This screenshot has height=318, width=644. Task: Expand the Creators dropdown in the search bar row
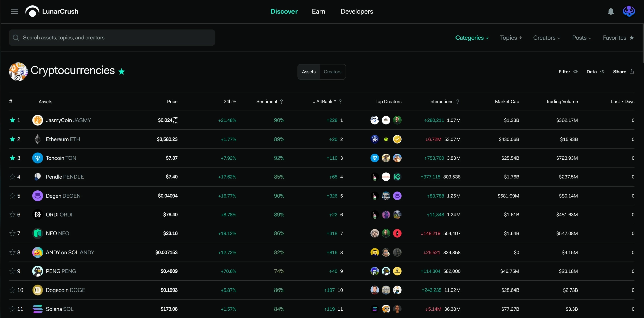click(547, 38)
